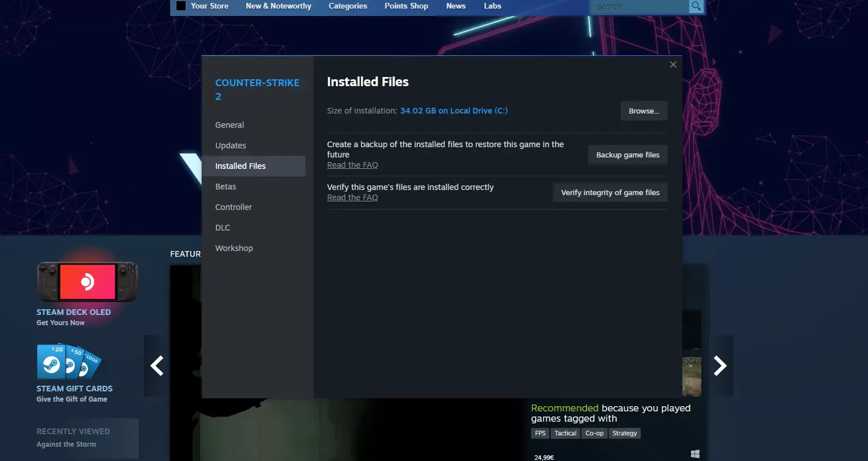The image size is (868, 461).
Task: Open Read the FAQ under backup text
Action: [x=352, y=165]
